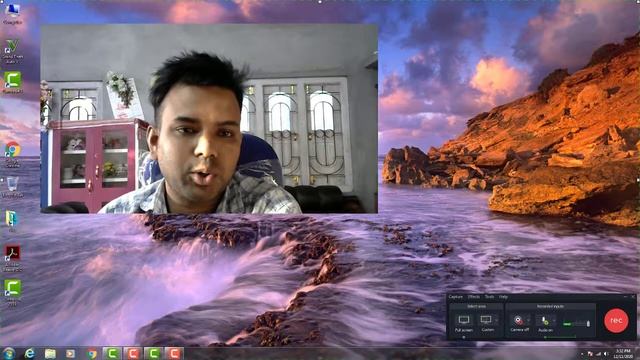Select the Recycle Bin desktop icon
The width and height of the screenshot is (640, 360).
point(13,187)
